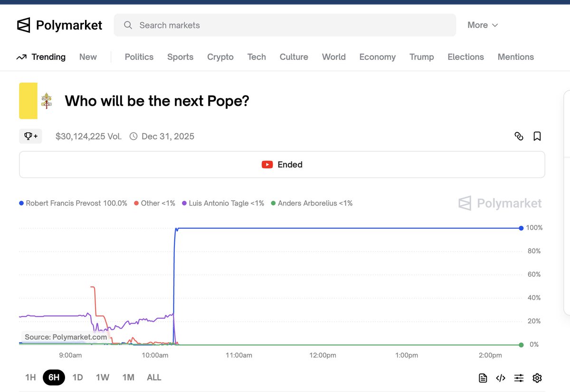
Task: Open chart filter sliders icon
Action: click(519, 378)
